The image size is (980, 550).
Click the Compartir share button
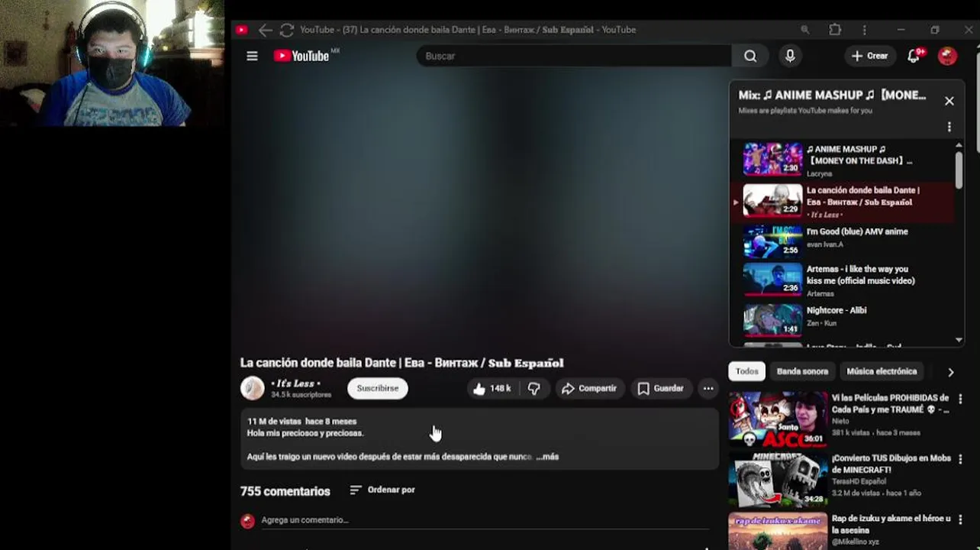588,389
